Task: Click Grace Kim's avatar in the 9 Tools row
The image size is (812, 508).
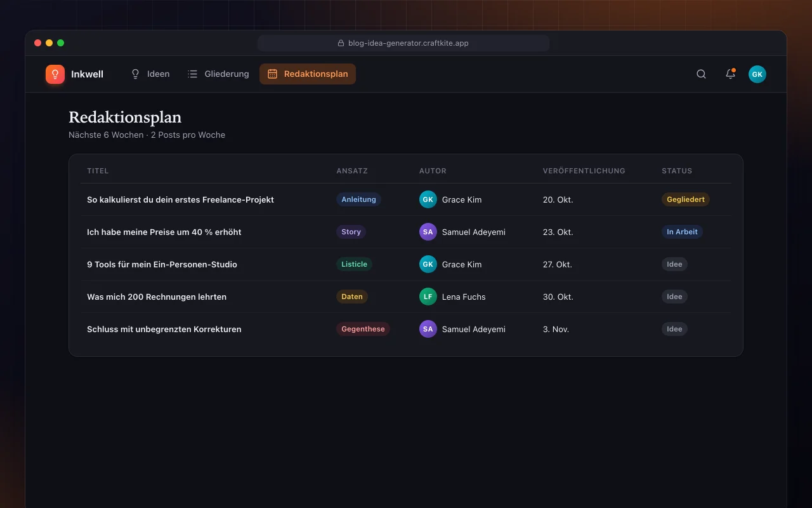Action: 428,264
